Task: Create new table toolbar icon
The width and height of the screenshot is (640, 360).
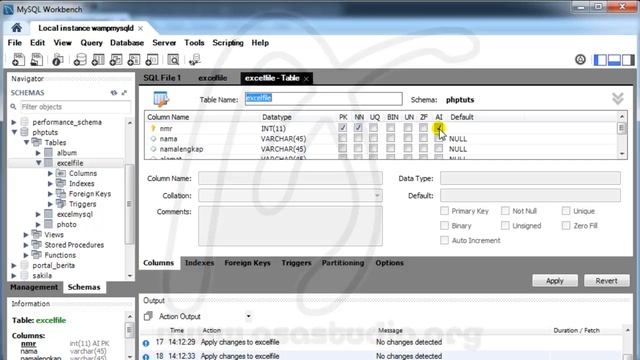Action: coord(98,60)
